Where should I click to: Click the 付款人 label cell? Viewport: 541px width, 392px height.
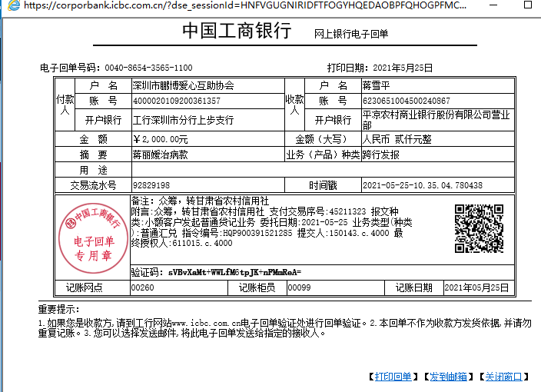[x=65, y=105]
